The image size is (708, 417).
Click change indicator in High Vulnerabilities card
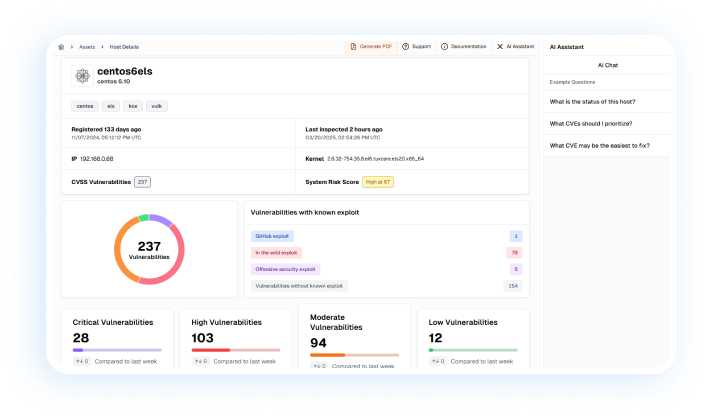[x=200, y=361]
